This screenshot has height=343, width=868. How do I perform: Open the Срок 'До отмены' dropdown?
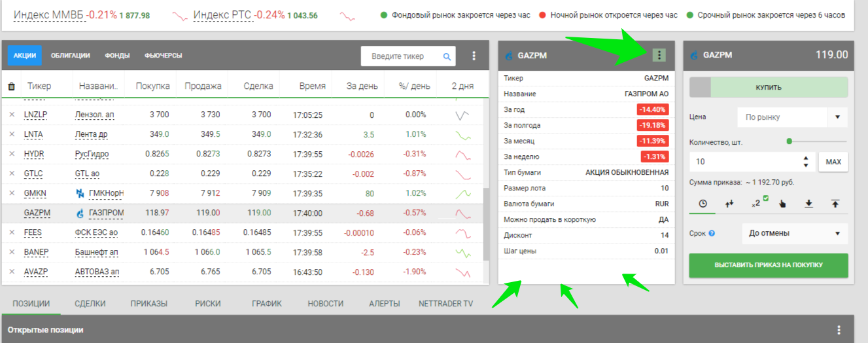coord(795,233)
